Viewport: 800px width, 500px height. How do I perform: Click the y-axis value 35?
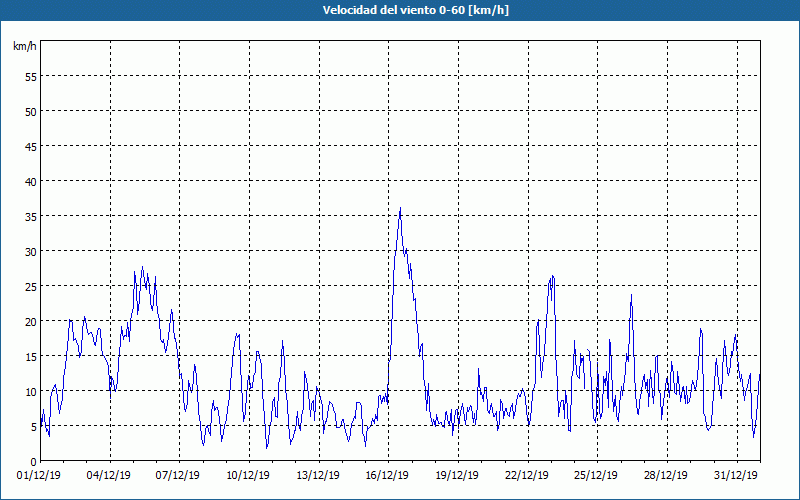31,216
